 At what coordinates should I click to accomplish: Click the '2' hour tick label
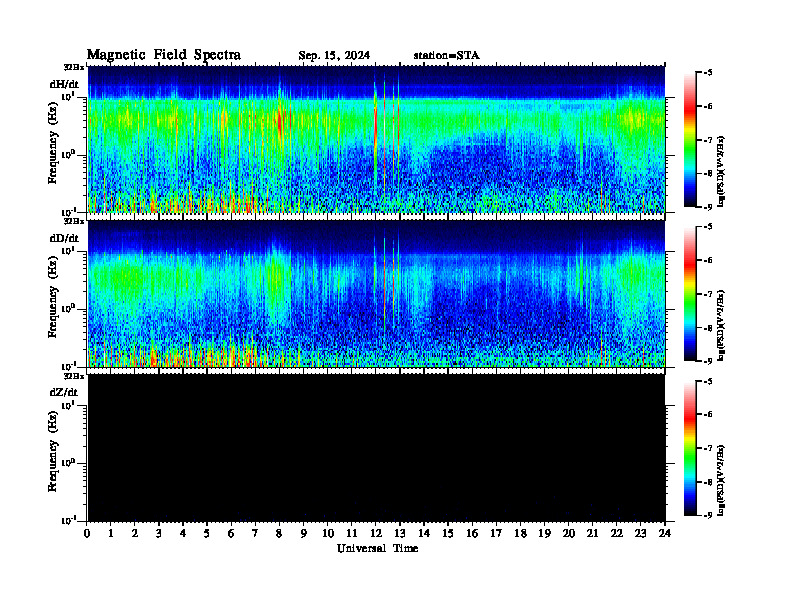(135, 534)
